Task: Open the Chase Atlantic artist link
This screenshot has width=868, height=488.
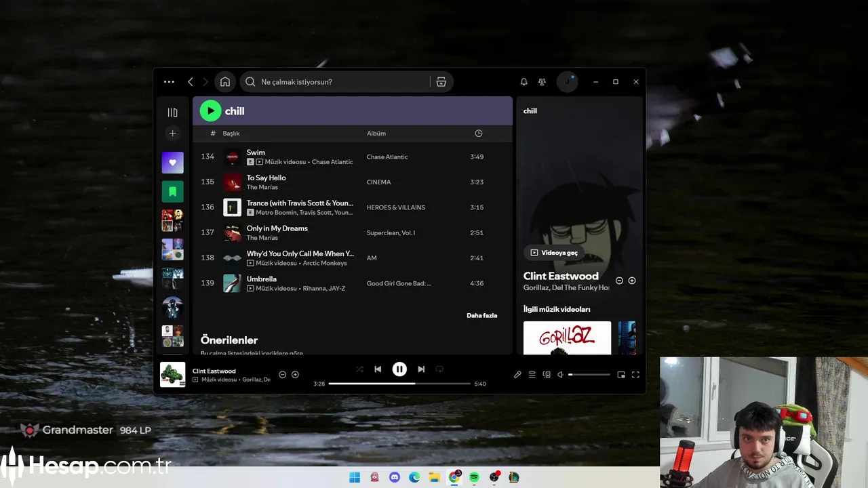Action: point(332,162)
